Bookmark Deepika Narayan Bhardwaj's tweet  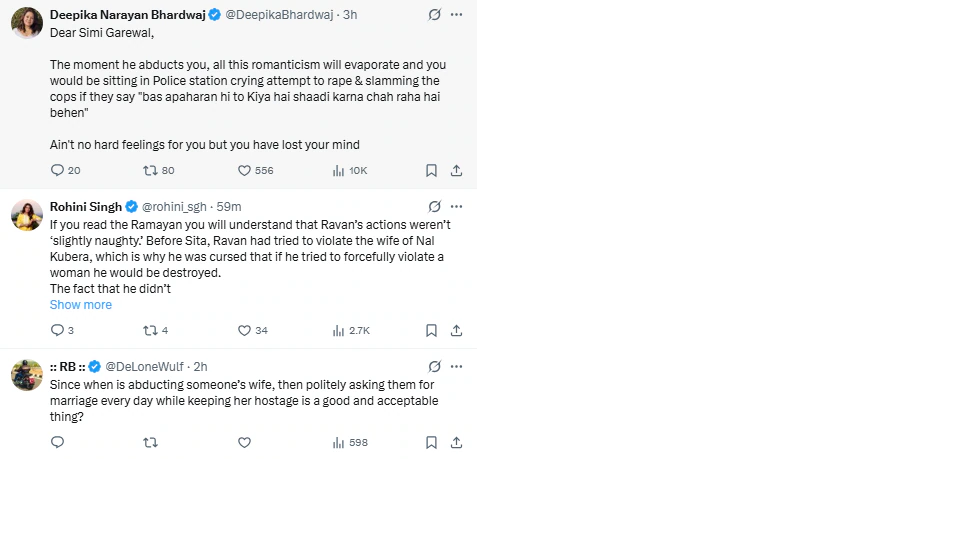pyautogui.click(x=431, y=171)
